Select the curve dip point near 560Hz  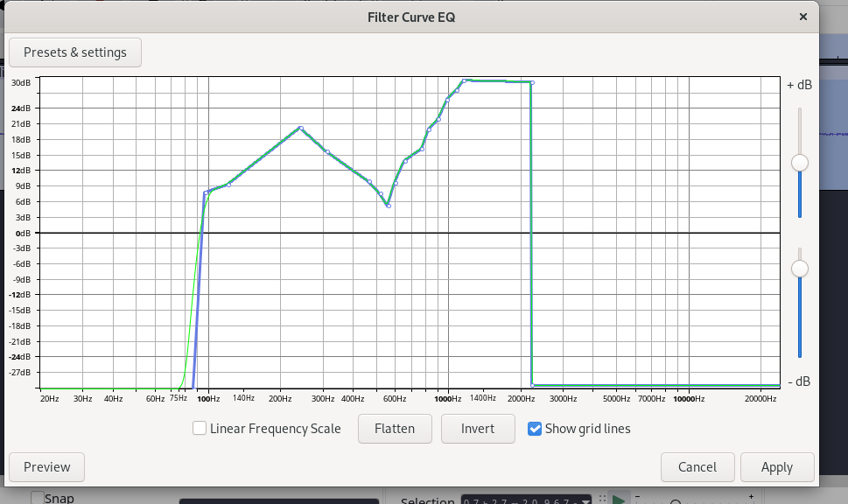click(x=388, y=205)
